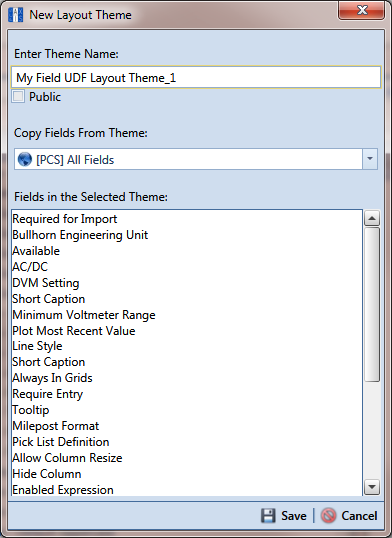This screenshot has width=392, height=538.
Task: Click the PCS application icon in title bar
Action: click(x=15, y=15)
